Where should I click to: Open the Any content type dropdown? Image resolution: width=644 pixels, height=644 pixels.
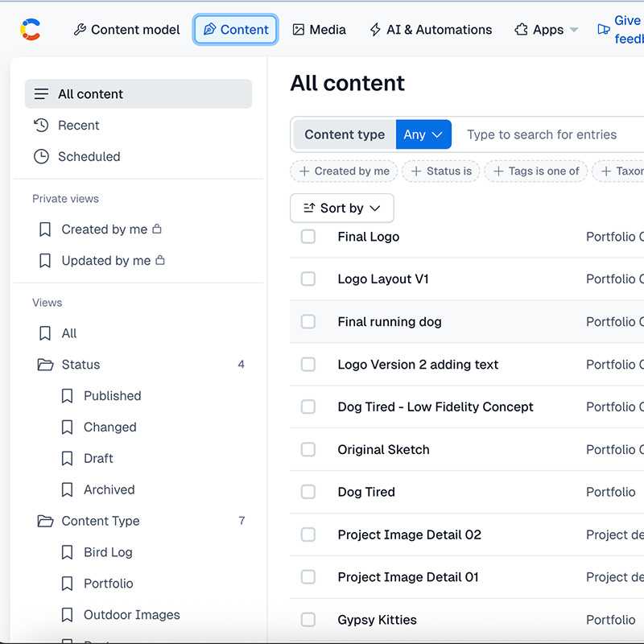point(424,134)
